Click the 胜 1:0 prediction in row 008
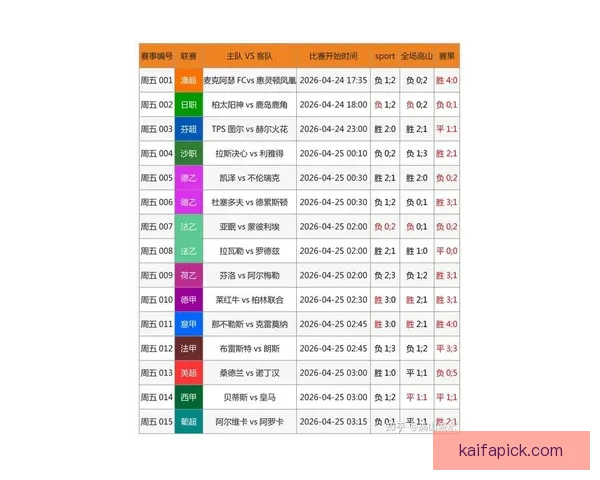Image resolution: width=600 pixels, height=480 pixels. [416, 251]
